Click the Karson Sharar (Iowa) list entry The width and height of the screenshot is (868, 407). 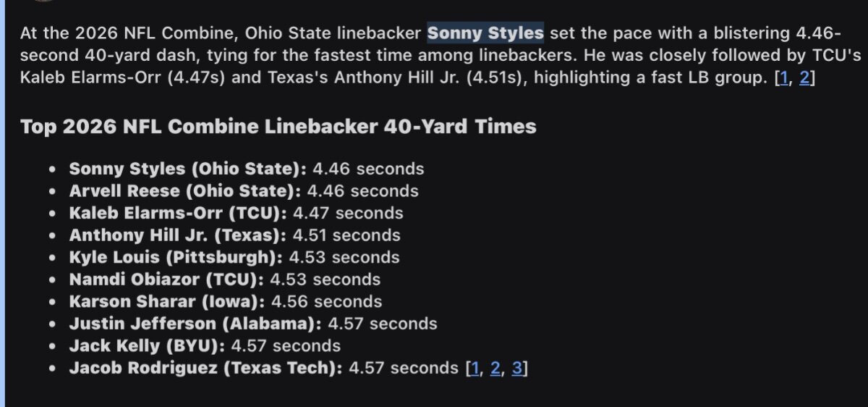pos(225,301)
